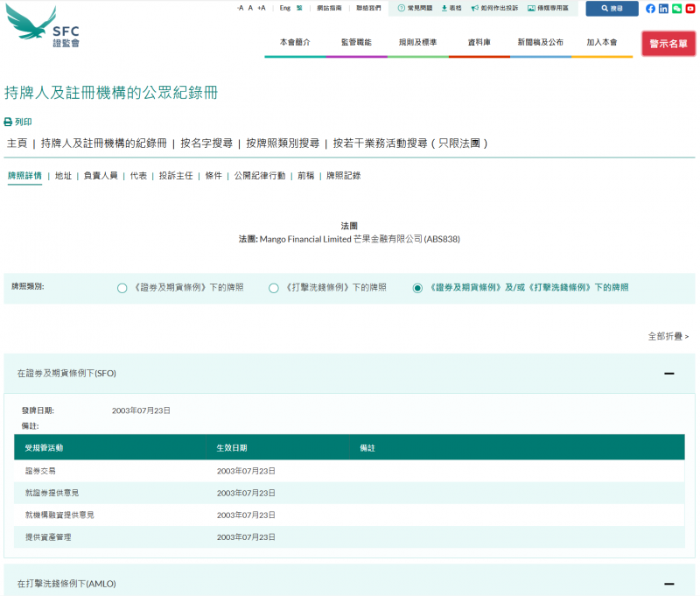Viewport: 700px width, 596px height.
Task: Switch to the 條件 tab
Action: [213, 176]
